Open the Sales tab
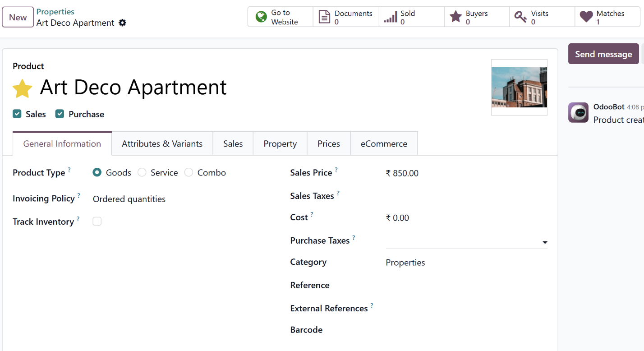644x351 pixels. [x=233, y=143]
